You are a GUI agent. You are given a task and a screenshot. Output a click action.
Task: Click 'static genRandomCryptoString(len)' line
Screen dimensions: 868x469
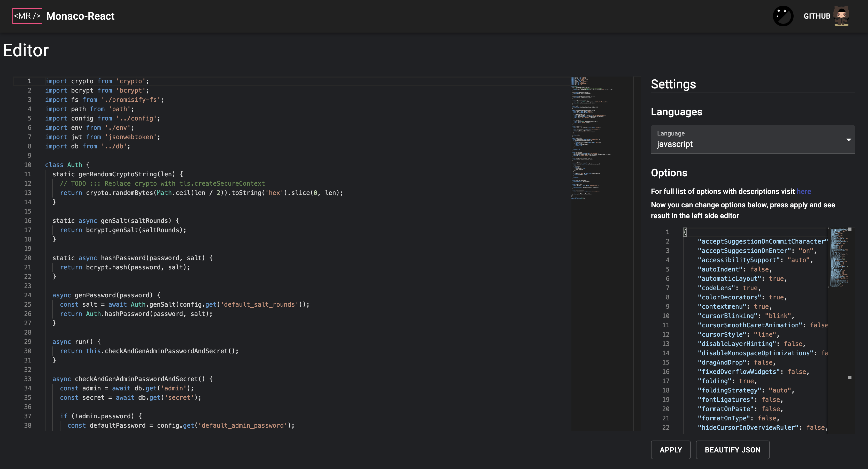tap(118, 174)
